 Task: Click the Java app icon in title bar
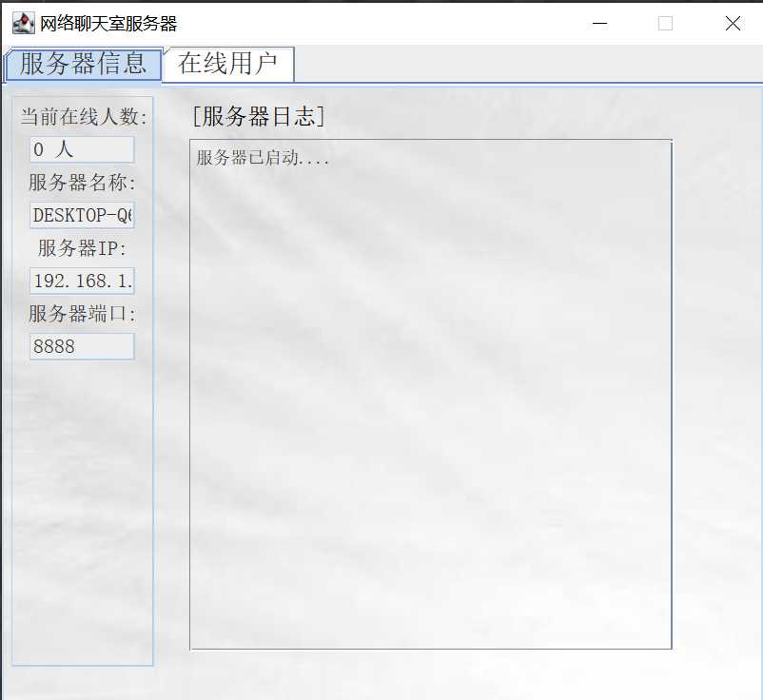[24, 24]
